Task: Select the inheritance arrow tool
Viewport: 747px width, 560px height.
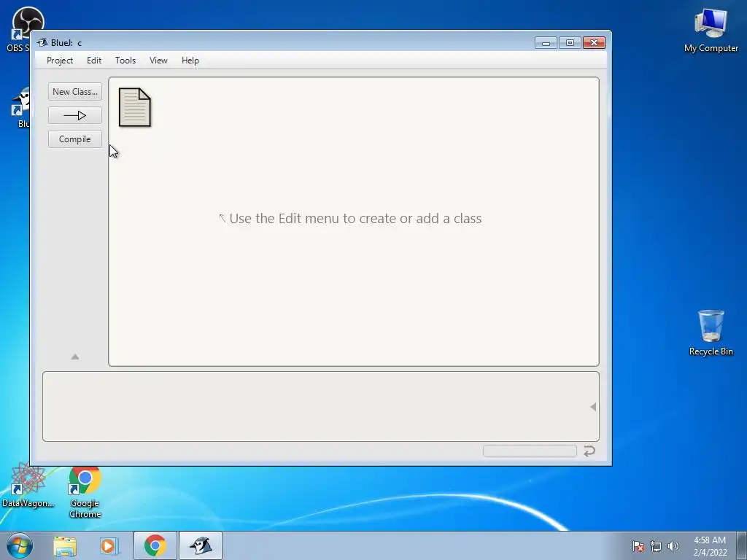Action: pos(75,115)
